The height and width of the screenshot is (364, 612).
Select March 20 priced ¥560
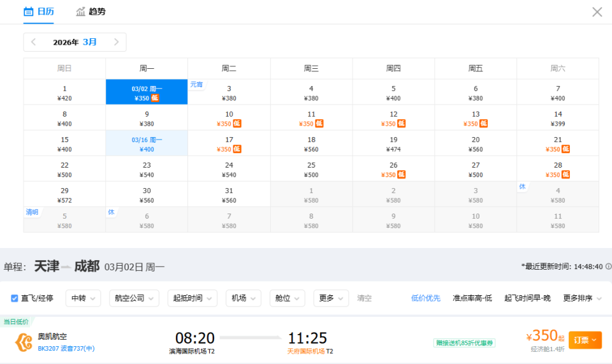click(476, 143)
